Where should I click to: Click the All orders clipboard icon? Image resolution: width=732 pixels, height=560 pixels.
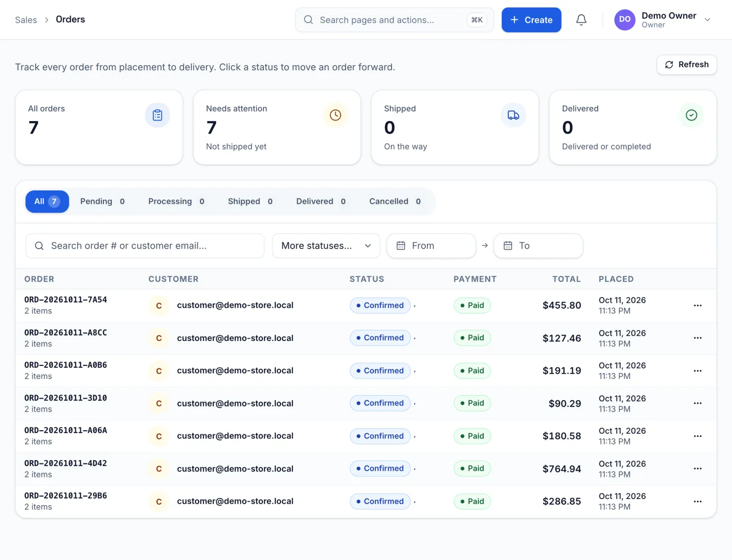(157, 115)
